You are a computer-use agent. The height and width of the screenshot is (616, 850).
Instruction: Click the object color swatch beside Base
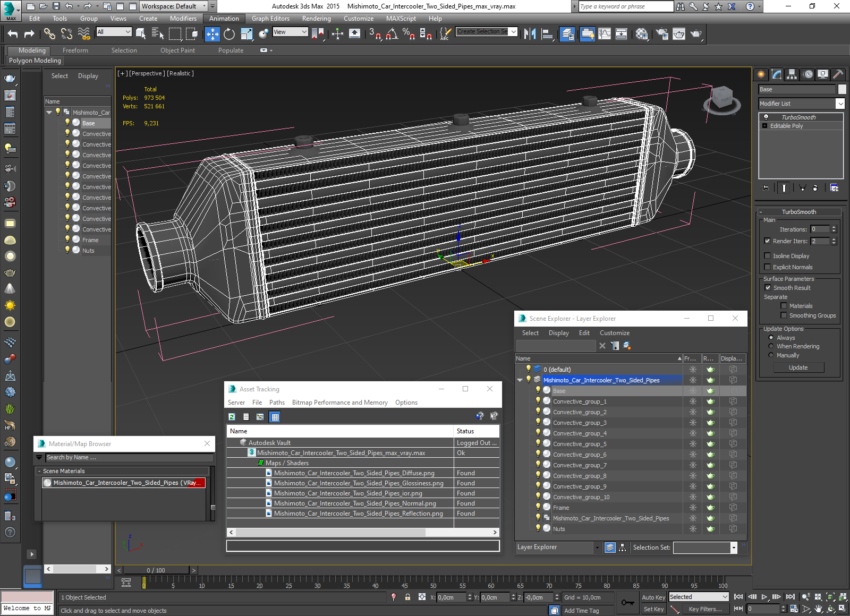tap(842, 89)
